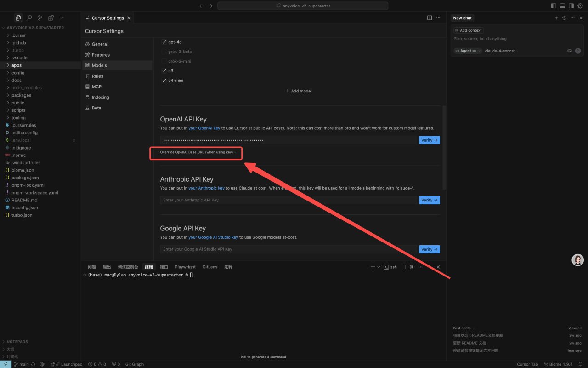
Task: Expand the packages folder in the explorer
Action: (x=21, y=95)
